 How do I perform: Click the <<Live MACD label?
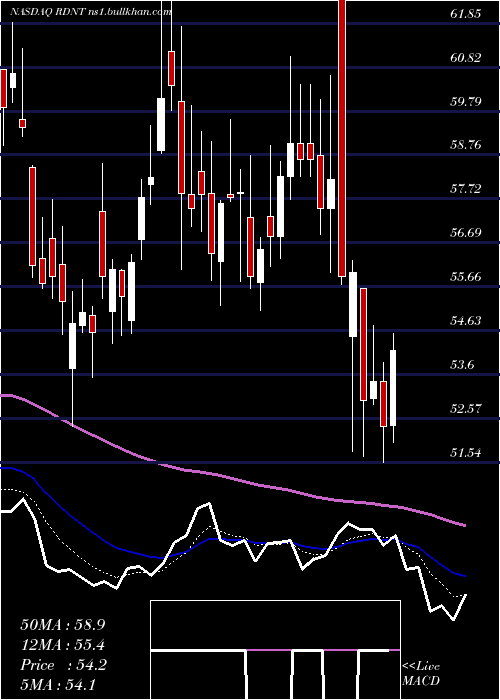[421, 673]
